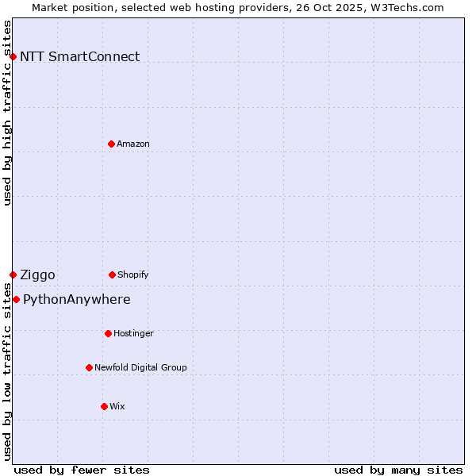This screenshot has width=476, height=476.
Task: Select the Shopify red data point
Action: tap(112, 274)
